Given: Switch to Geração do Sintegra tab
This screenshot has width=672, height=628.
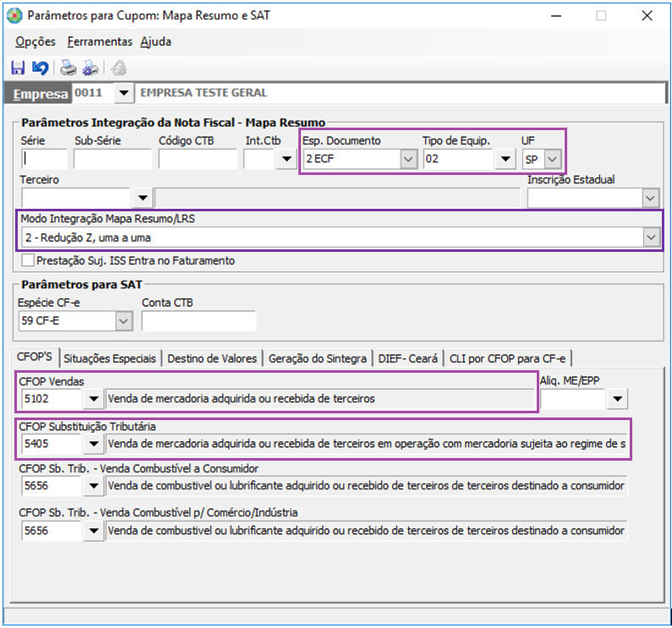Looking at the screenshot, I should click(x=317, y=358).
